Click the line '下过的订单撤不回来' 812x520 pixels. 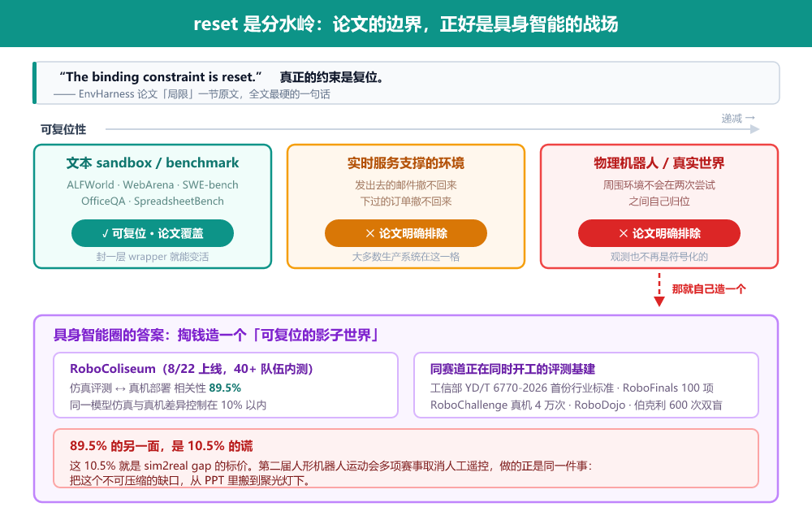point(405,201)
